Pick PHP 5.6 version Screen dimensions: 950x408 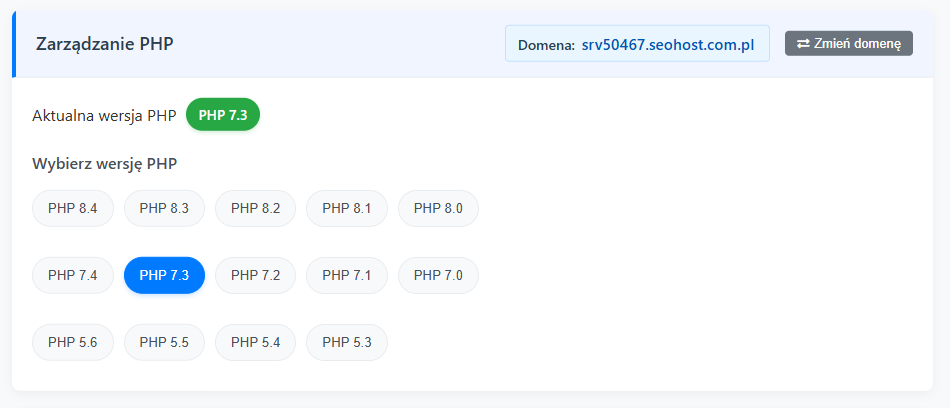73,342
